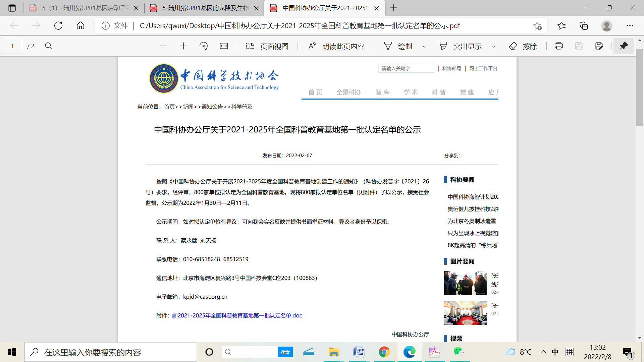
Task: Click the vertical scrollbar thumb
Action: [x=639, y=87]
